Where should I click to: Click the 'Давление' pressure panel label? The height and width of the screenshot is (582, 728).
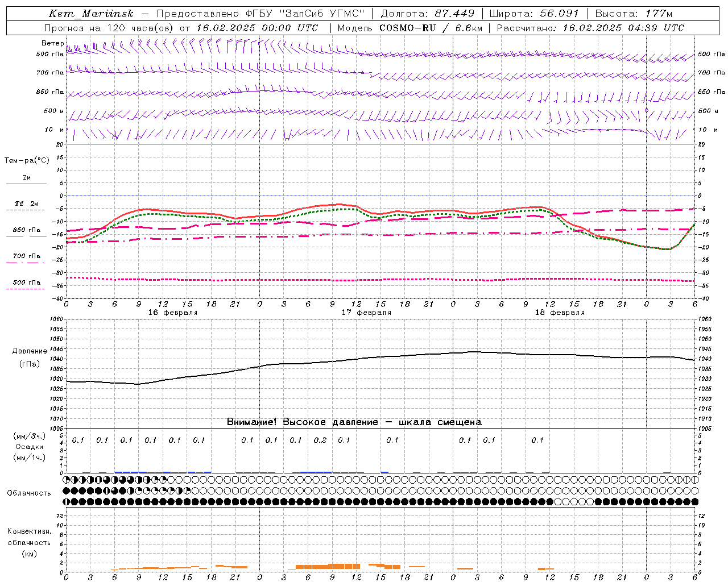point(30,351)
